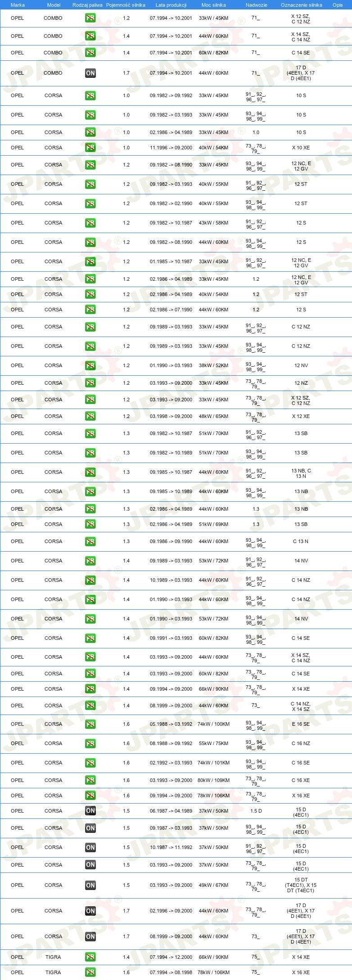352x980 pixels.
Task: Click diesel ON icon in COMBO 1.7 row
Action: 90,73
